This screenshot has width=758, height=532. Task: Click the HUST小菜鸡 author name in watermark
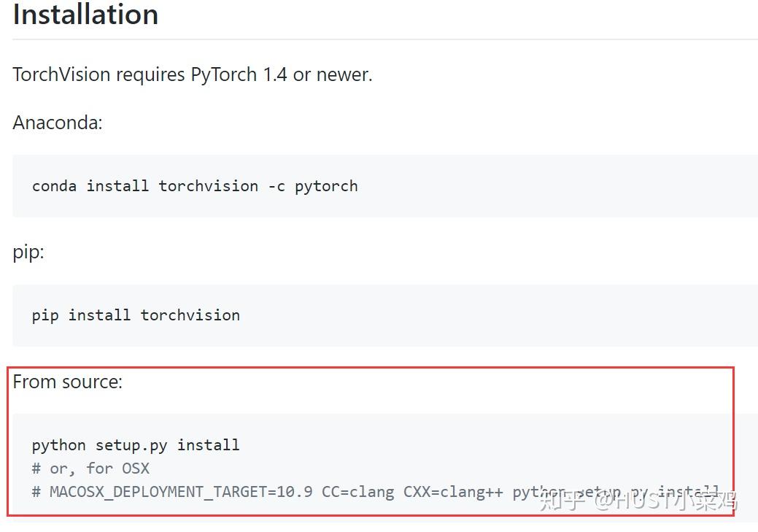point(676,501)
